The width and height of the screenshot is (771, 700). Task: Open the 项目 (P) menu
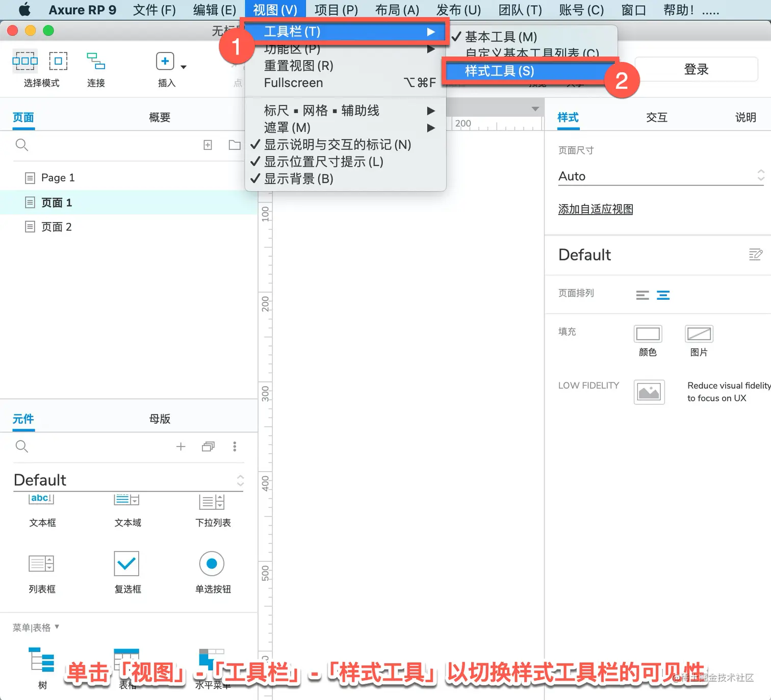336,10
